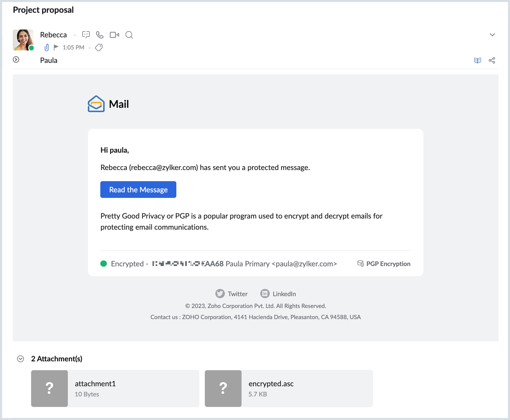This screenshot has height=420, width=510.
Task: Open the Twitter link
Action: coord(231,294)
